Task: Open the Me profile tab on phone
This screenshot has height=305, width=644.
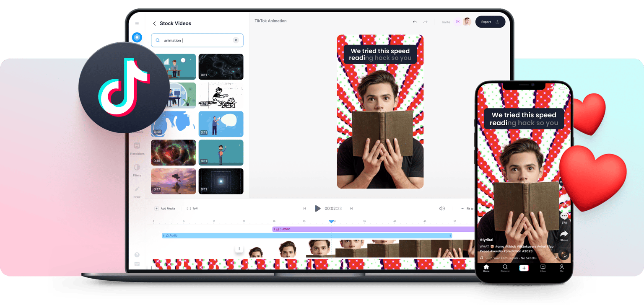Action: point(562,268)
